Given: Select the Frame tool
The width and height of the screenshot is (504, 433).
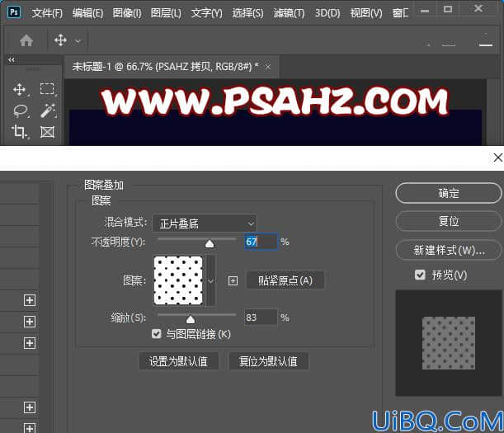Looking at the screenshot, I should coord(47,132).
